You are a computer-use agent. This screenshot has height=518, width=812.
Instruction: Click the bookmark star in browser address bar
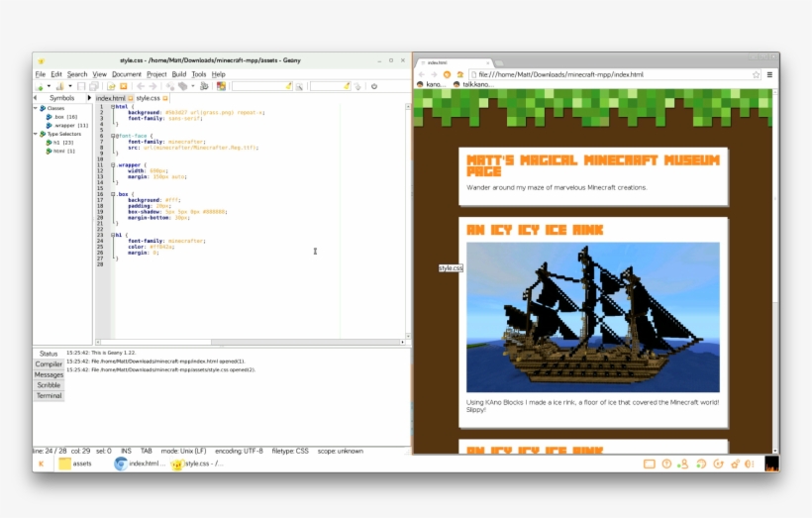click(756, 74)
